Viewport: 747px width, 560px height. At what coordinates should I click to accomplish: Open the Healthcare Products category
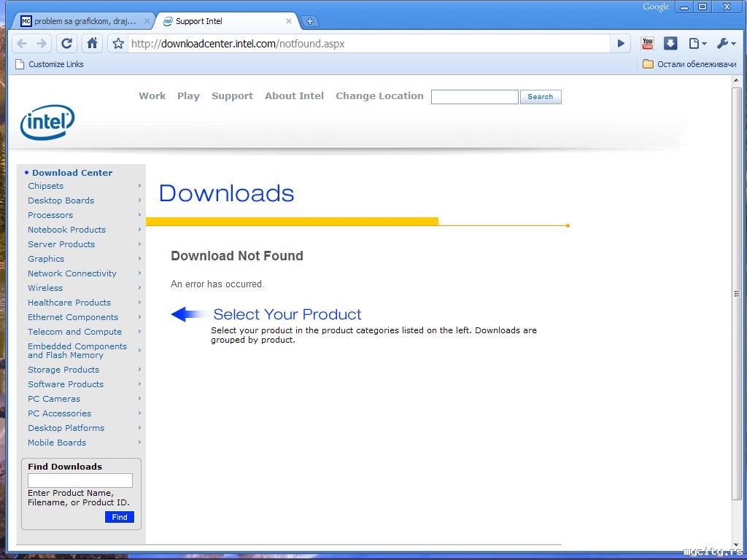click(x=69, y=303)
